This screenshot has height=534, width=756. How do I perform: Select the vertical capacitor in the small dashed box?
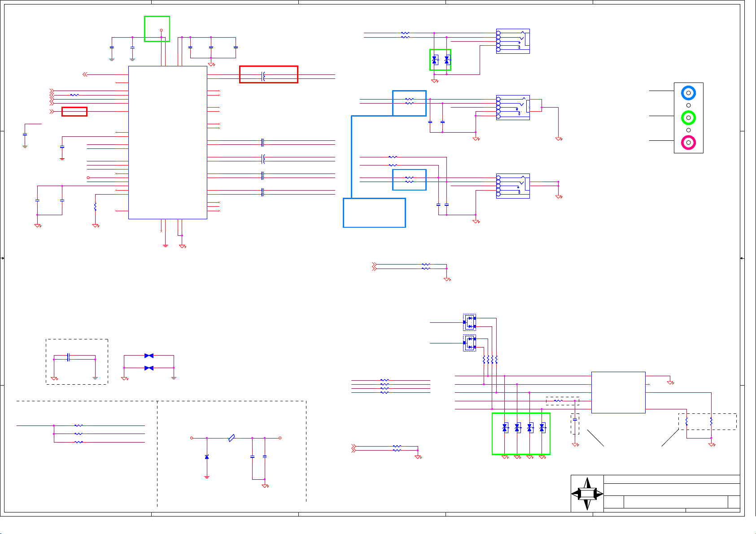tap(575, 420)
